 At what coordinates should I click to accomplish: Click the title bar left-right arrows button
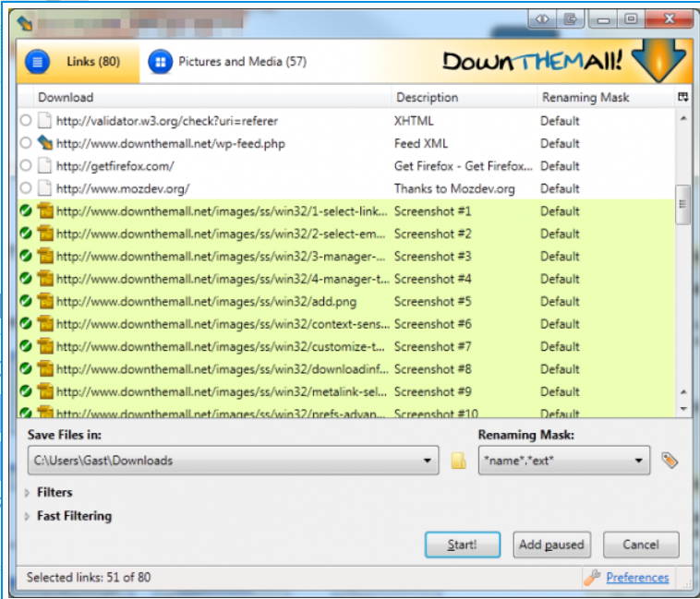coord(542,19)
